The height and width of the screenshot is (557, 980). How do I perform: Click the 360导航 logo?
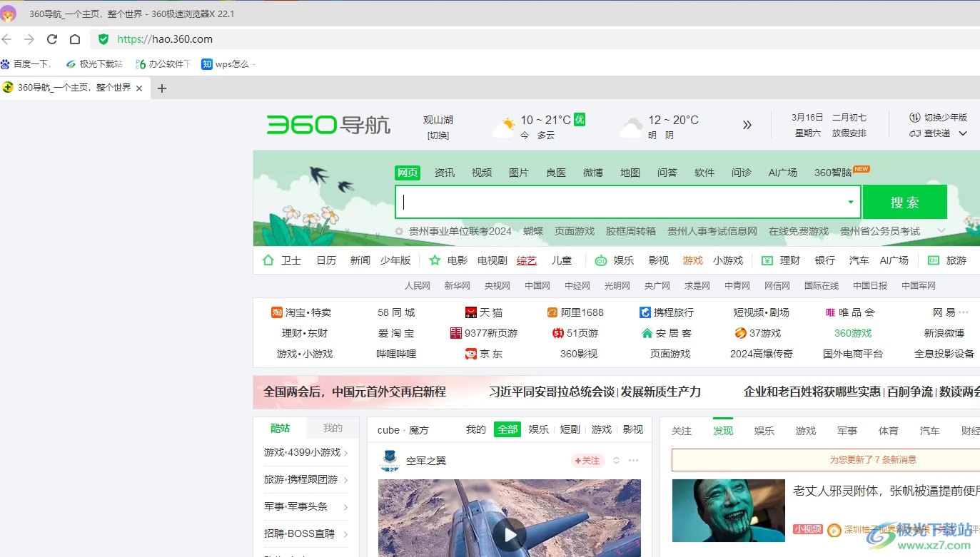pyautogui.click(x=328, y=126)
